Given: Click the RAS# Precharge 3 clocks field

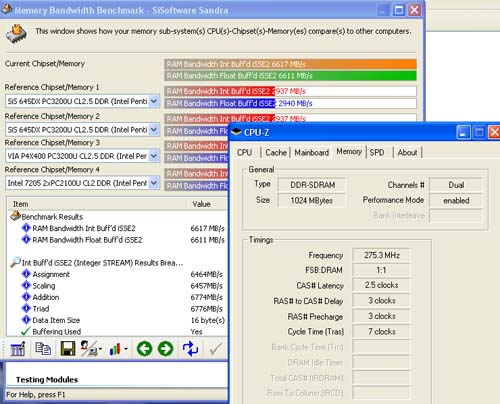Looking at the screenshot, I should pyautogui.click(x=381, y=316).
